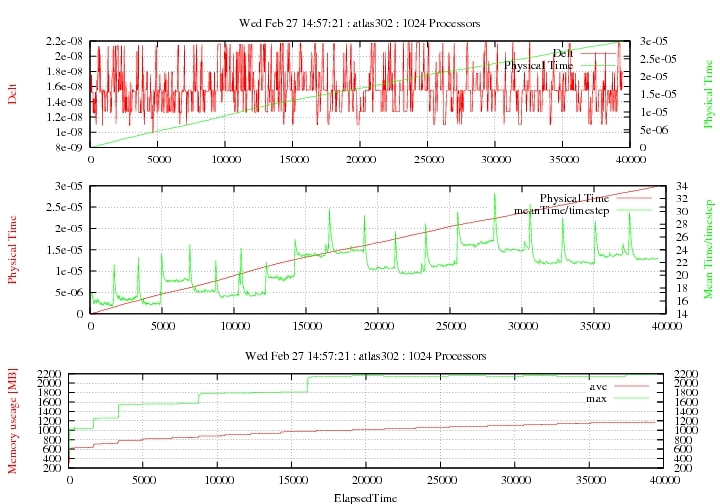Click the 2200 tick on Memory usage left axis

coord(49,373)
